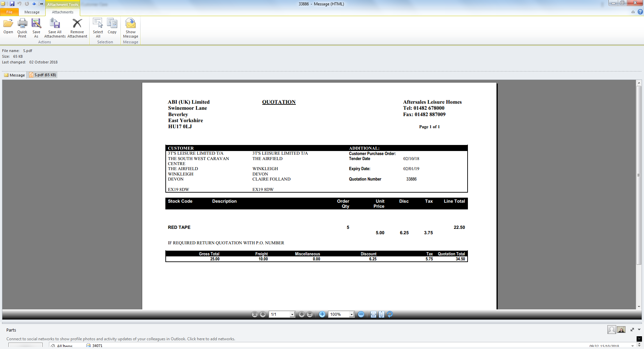Zoom in with the blue plus button
Image resolution: width=644 pixels, height=349 pixels.
point(322,314)
